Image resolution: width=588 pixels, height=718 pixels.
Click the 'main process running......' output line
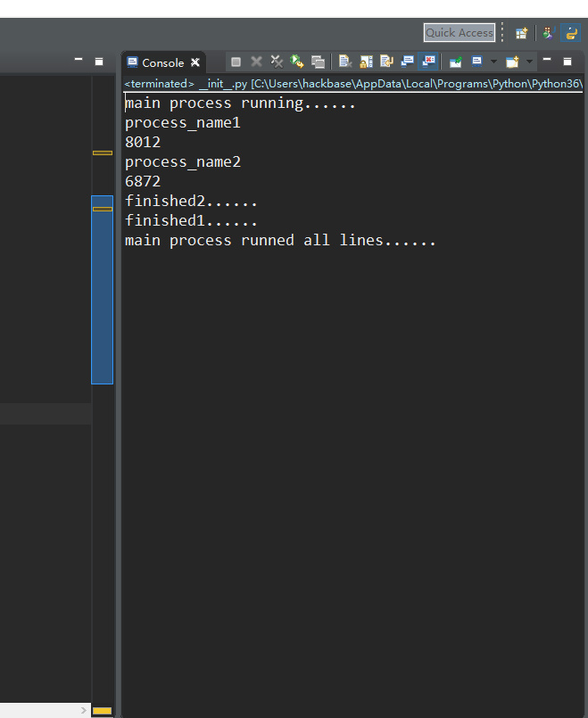(x=240, y=103)
